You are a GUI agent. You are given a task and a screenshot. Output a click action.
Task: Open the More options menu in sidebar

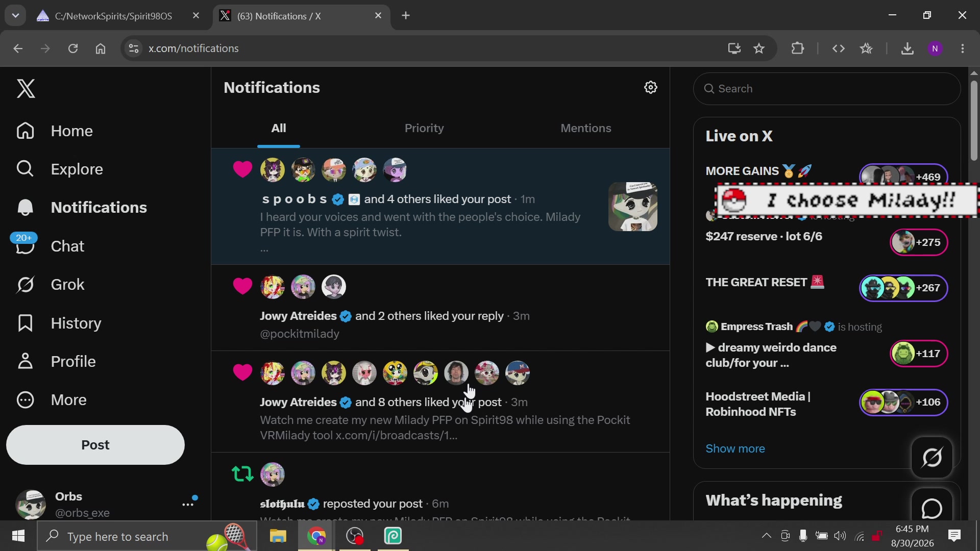(x=52, y=400)
